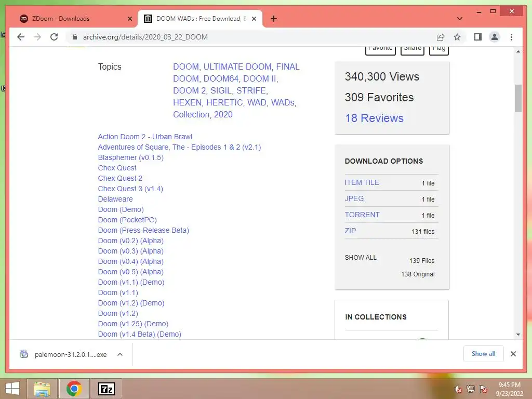Image resolution: width=532 pixels, height=399 pixels.
Task: Open the network tray icon
Action: (x=471, y=389)
